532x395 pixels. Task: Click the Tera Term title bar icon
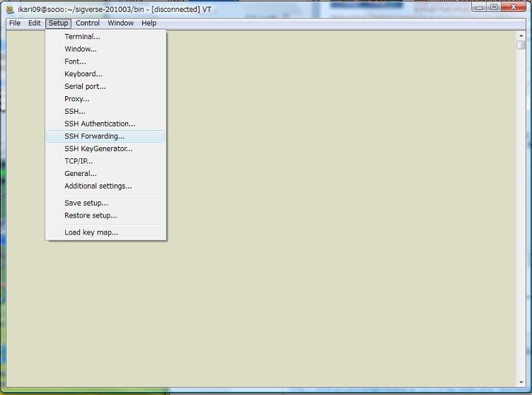tap(10, 8)
